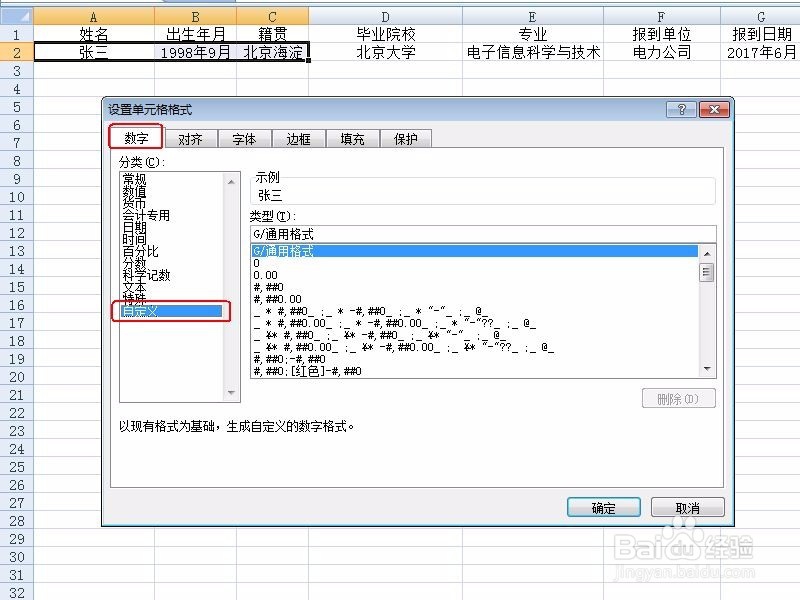This screenshot has height=600, width=800.
Task: Click the 报到单位 header cell
Action: (x=662, y=34)
